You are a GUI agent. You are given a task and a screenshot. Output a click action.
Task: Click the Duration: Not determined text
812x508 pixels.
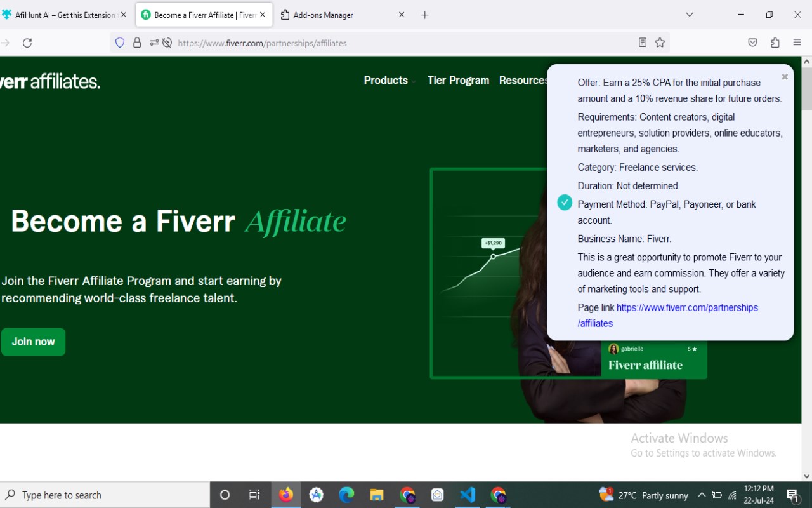[x=629, y=185]
